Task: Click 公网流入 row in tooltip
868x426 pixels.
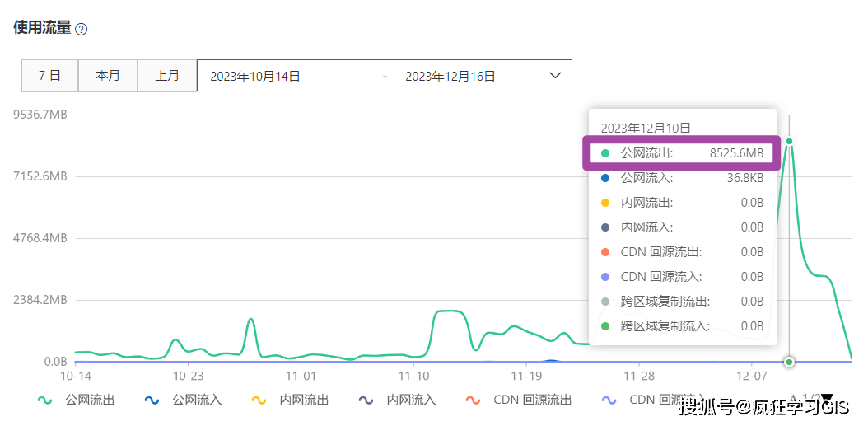Action: pyautogui.click(x=683, y=178)
